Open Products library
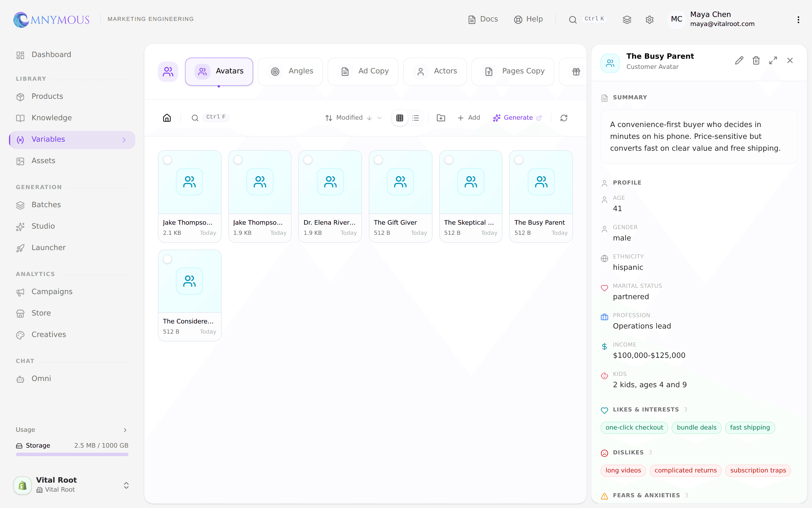The height and width of the screenshot is (508, 812). [72, 97]
